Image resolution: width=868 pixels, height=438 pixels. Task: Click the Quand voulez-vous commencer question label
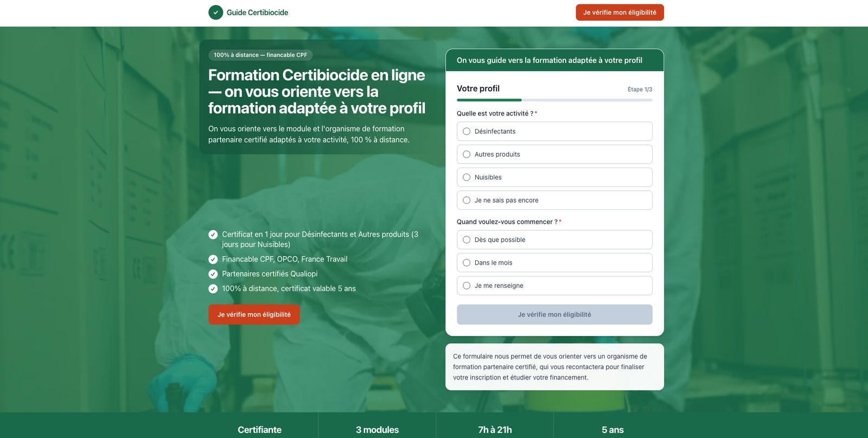pyautogui.click(x=509, y=222)
